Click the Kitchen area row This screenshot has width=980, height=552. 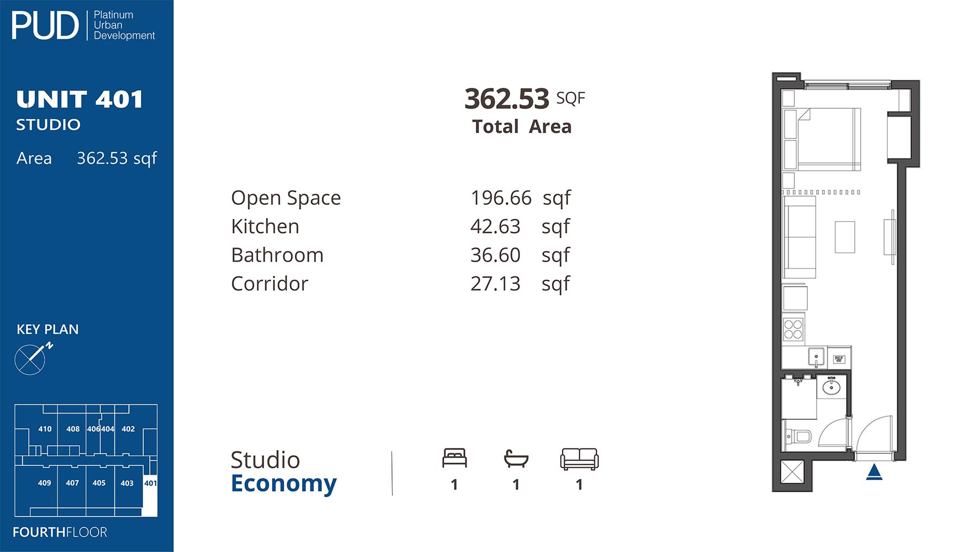coord(401,227)
